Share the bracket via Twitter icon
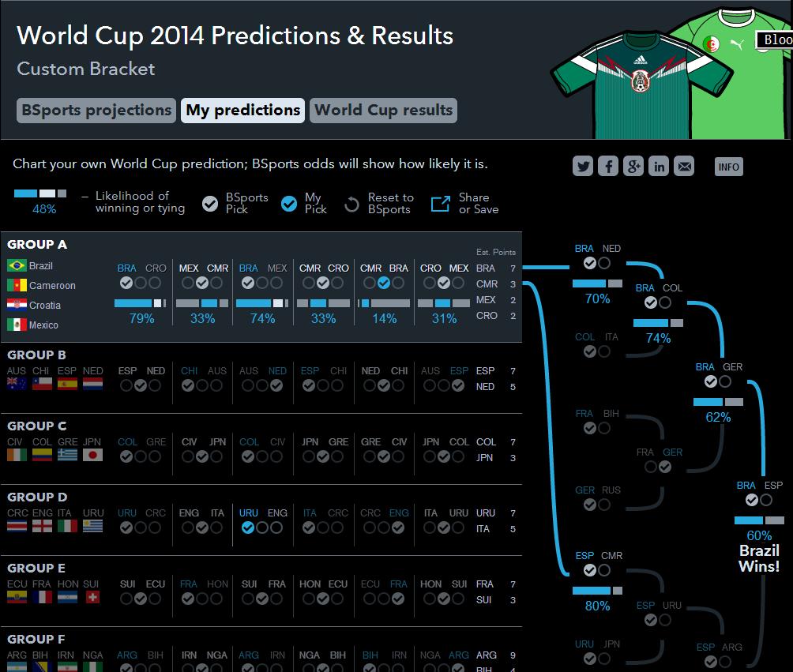 [x=583, y=167]
